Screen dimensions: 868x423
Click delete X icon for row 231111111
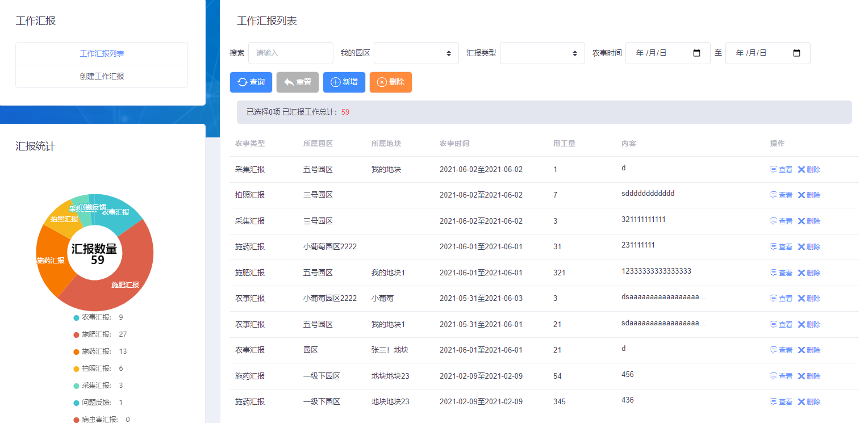[x=802, y=246]
